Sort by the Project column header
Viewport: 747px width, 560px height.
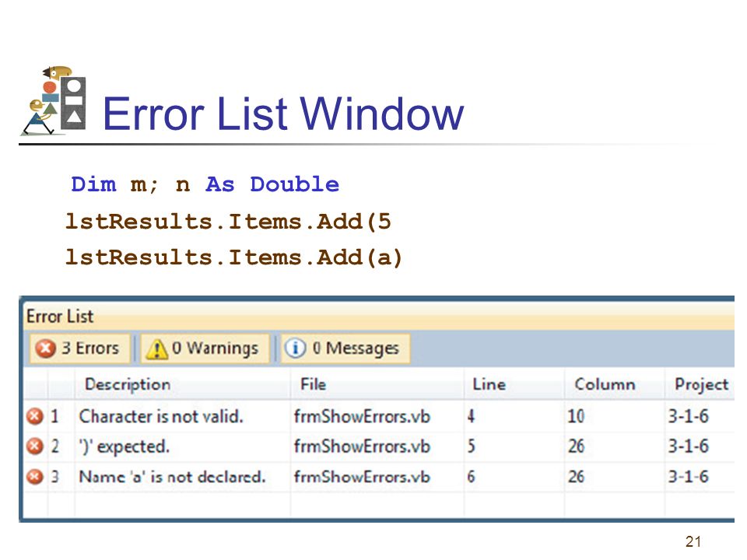700,384
